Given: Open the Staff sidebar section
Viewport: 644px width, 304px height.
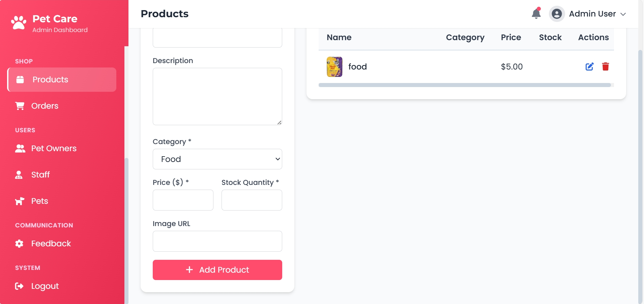Looking at the screenshot, I should (40, 175).
